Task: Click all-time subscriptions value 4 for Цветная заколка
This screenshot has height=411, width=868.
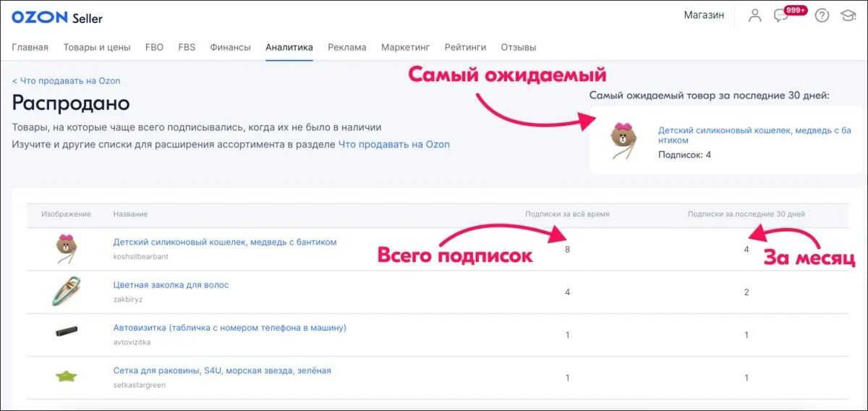Action: pyautogui.click(x=567, y=292)
